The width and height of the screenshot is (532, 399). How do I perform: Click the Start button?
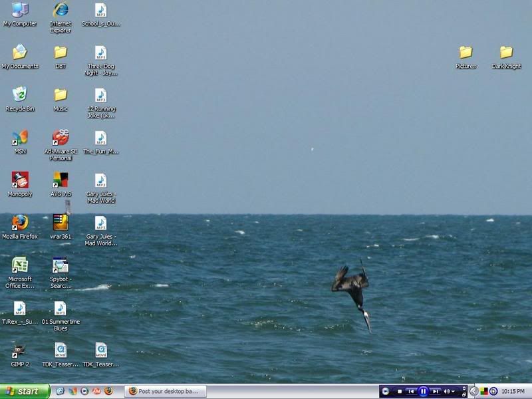[x=25, y=392]
